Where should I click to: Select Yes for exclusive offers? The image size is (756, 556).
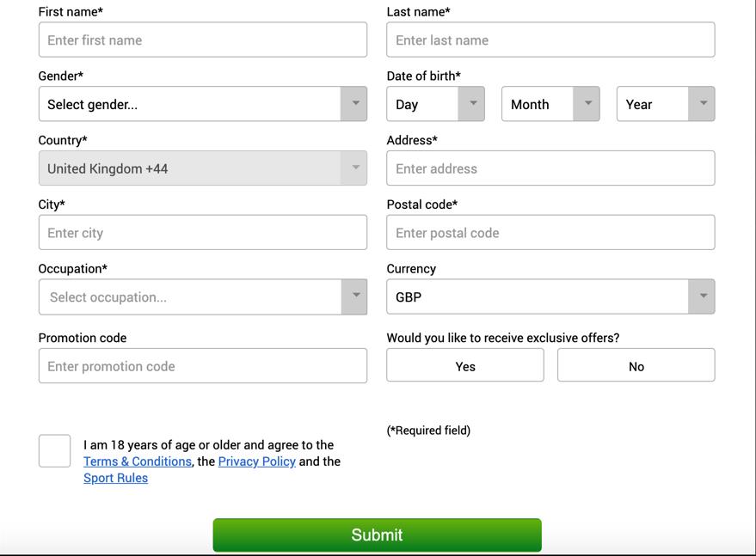465,365
